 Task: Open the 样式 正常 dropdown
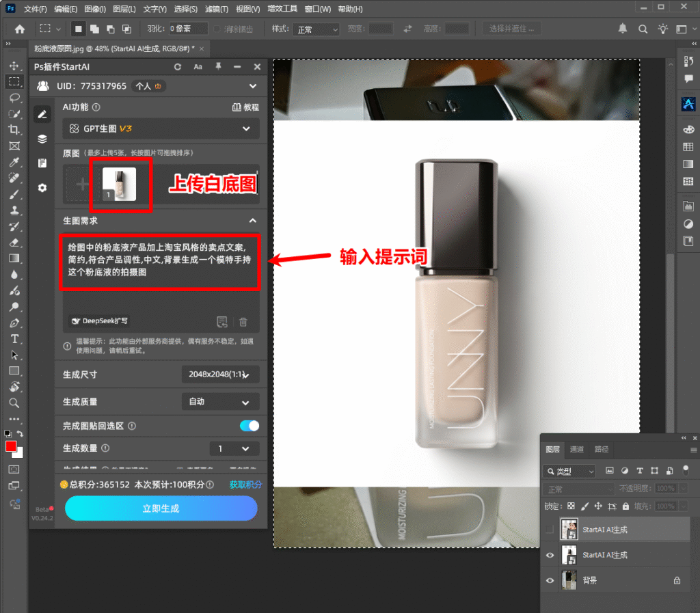click(x=316, y=29)
